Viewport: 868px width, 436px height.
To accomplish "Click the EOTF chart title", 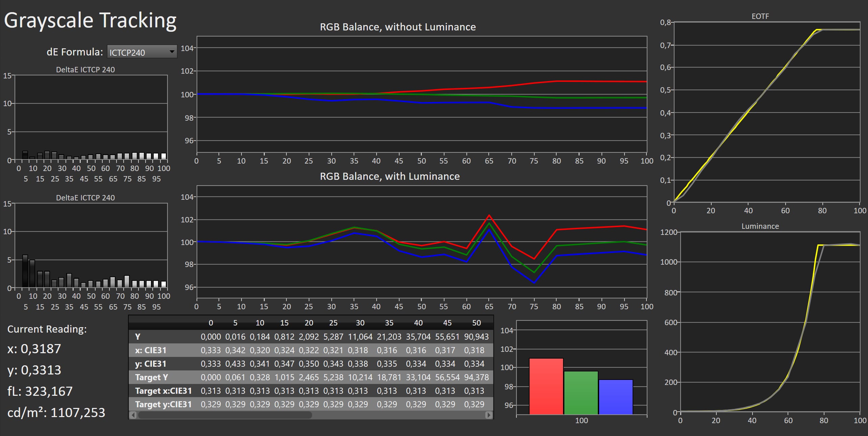I will pos(760,16).
